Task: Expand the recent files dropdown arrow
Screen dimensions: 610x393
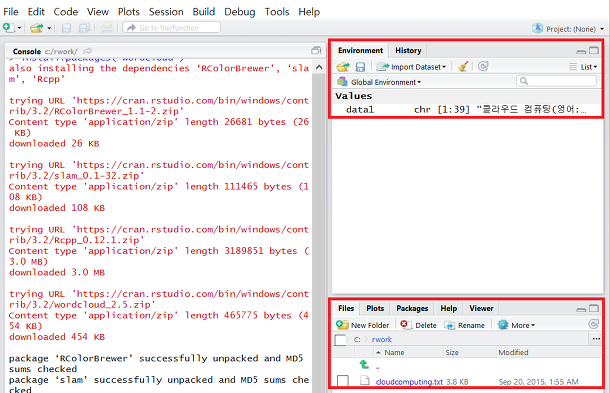Action: pyautogui.click(x=49, y=28)
